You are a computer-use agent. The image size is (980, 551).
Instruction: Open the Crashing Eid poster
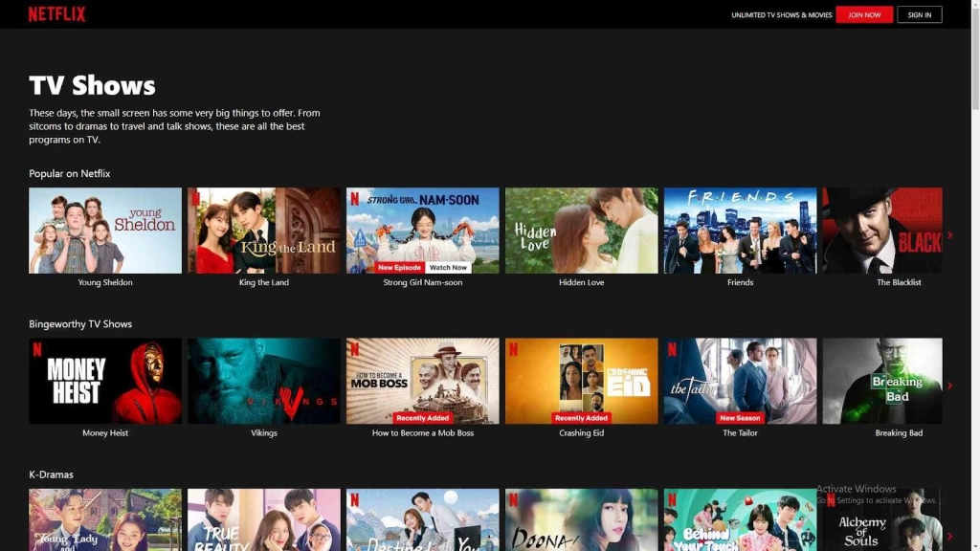tap(581, 381)
